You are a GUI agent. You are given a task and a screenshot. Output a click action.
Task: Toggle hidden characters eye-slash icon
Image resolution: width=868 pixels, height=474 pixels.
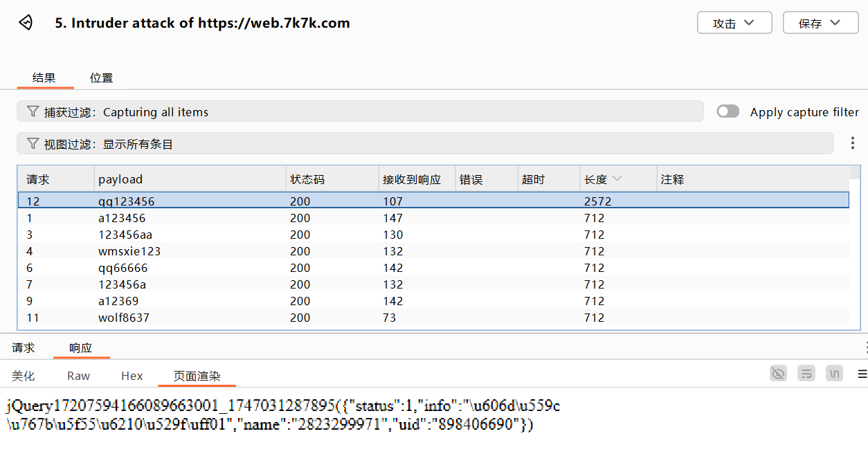click(779, 374)
